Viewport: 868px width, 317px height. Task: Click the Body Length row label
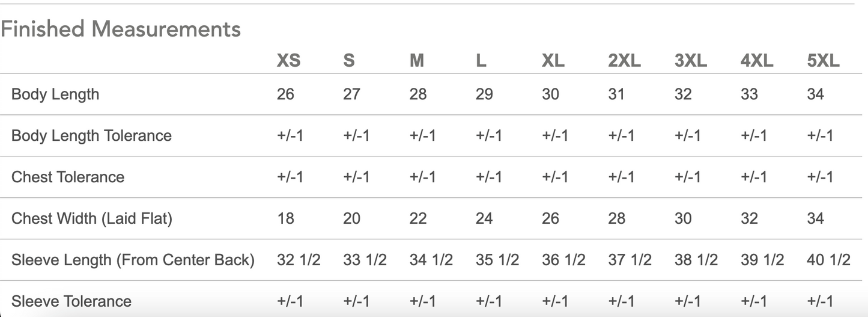point(55,94)
